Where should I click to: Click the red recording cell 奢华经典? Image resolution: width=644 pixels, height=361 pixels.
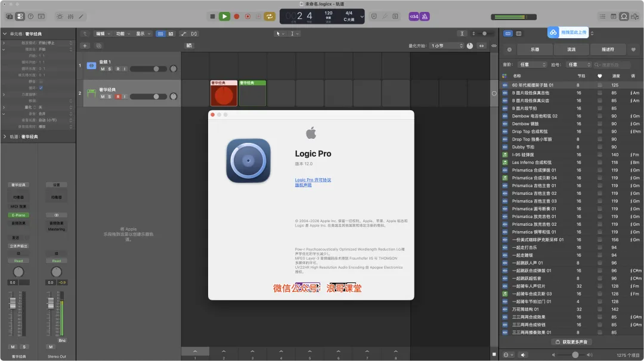[224, 93]
